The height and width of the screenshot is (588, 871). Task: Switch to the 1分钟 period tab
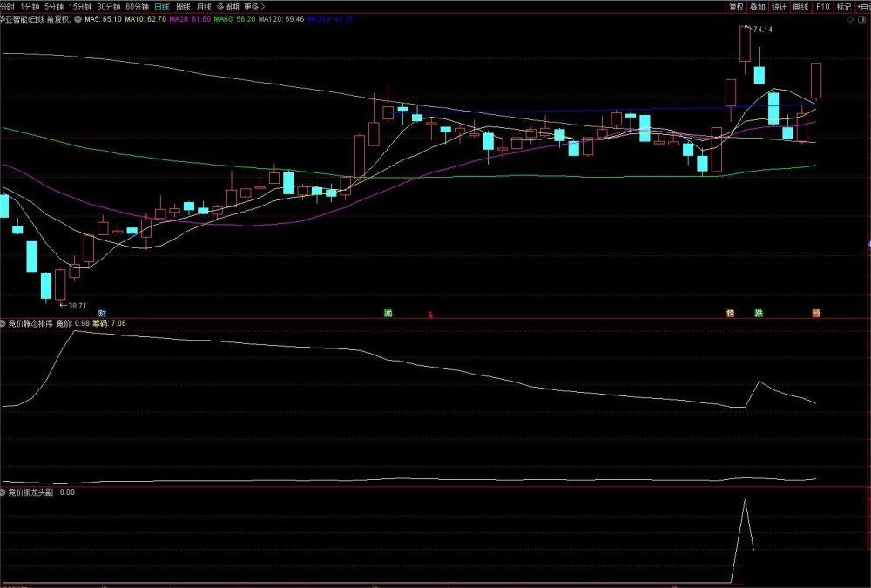[x=30, y=7]
